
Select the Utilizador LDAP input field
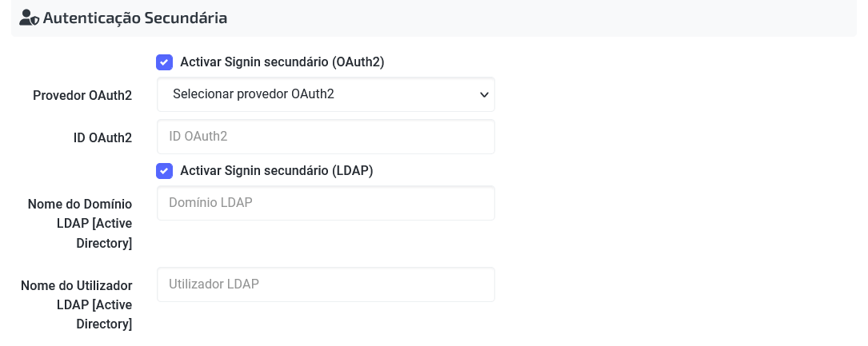click(x=326, y=284)
